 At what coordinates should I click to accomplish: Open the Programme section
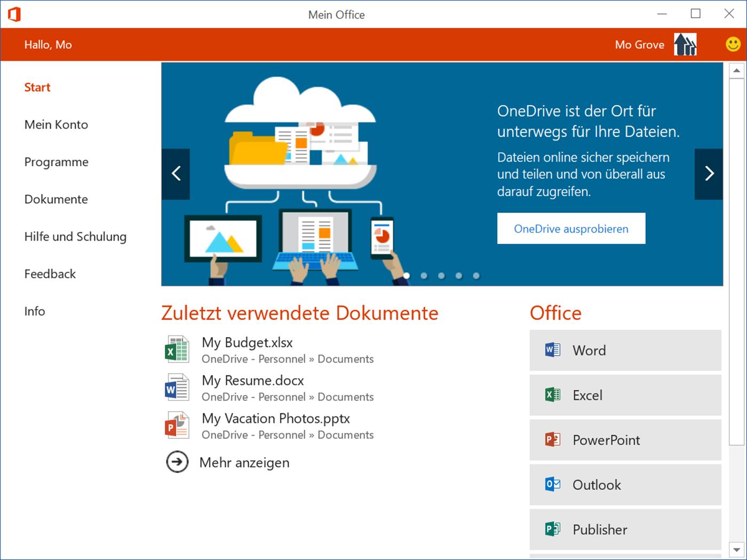[x=57, y=162]
